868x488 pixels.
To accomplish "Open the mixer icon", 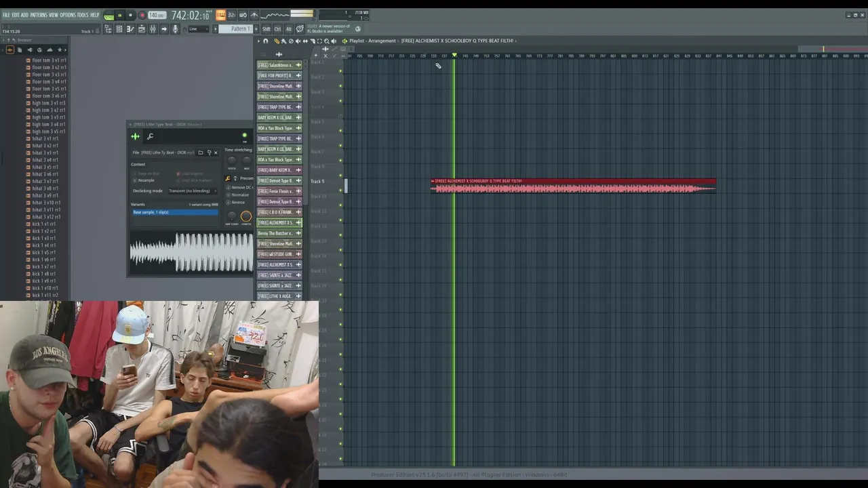I will point(153,29).
